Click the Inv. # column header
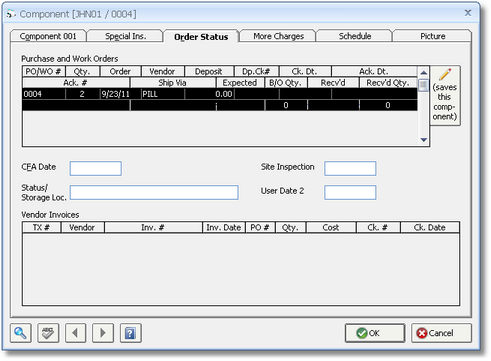Image resolution: width=491 pixels, height=361 pixels. [153, 227]
